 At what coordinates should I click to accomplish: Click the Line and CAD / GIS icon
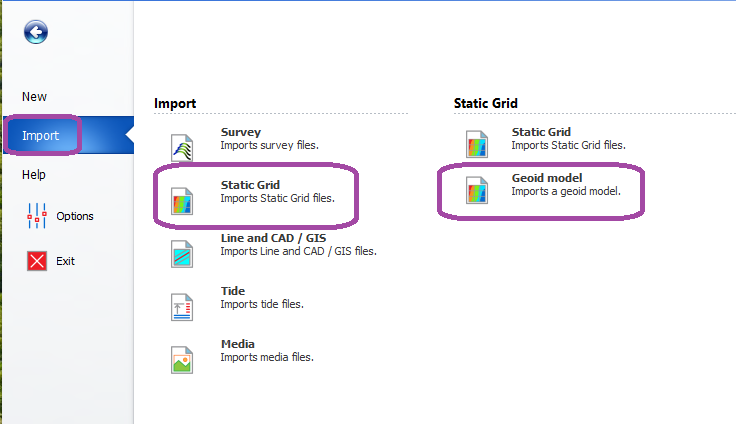point(181,253)
